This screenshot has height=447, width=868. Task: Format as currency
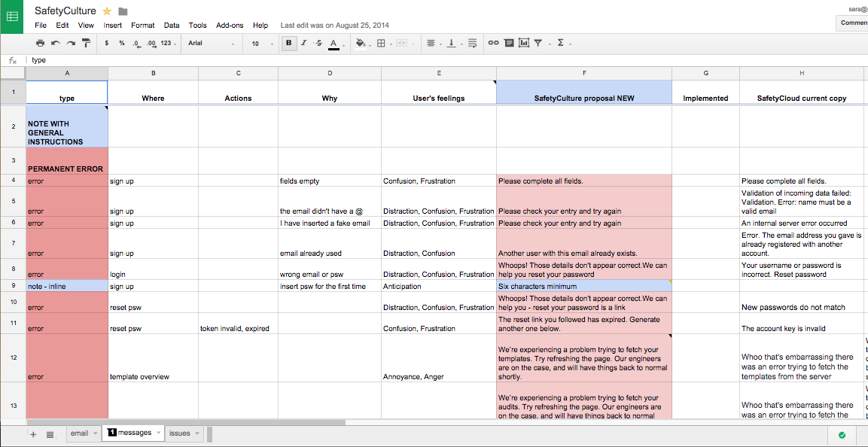tap(106, 43)
